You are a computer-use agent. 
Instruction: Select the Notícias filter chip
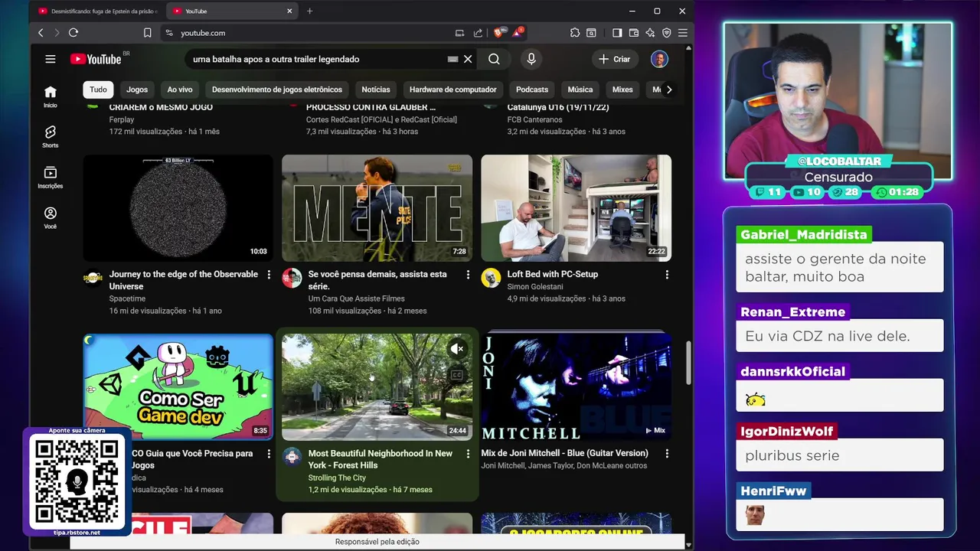click(x=376, y=90)
